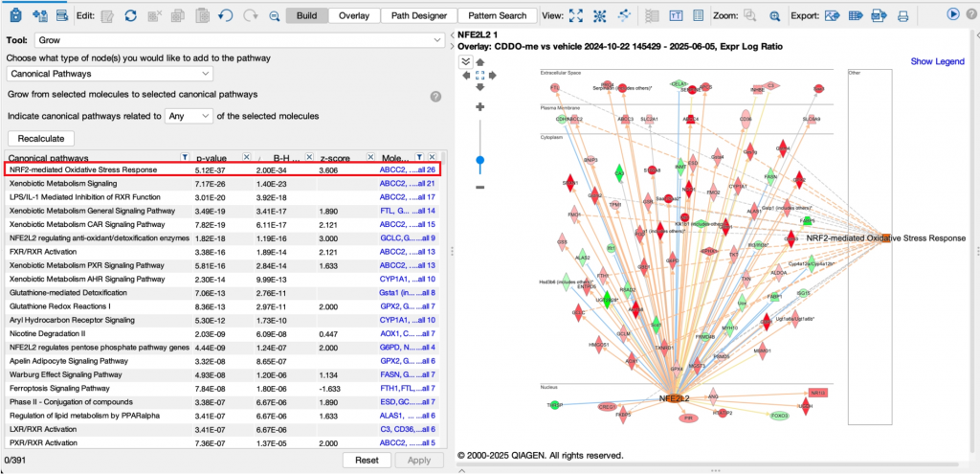Select the NRF2-mediated Oxidative Stress Response row

(222, 169)
